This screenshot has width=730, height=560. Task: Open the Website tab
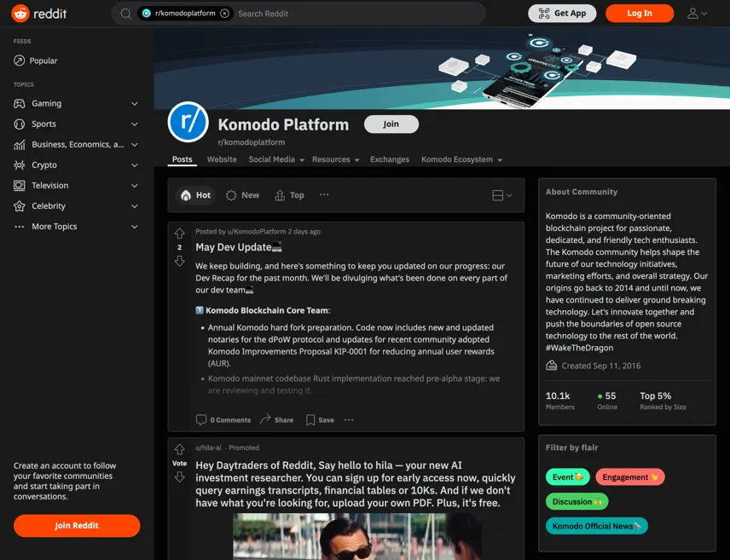[x=222, y=159]
